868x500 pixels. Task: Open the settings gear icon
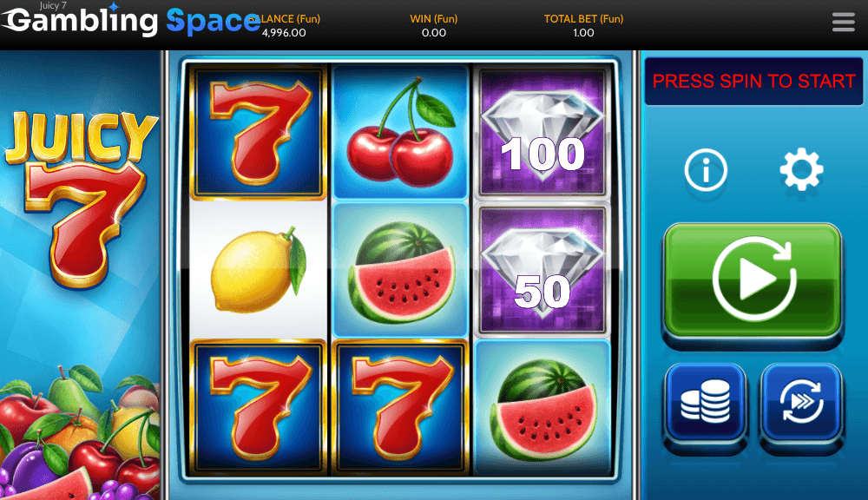click(x=801, y=169)
